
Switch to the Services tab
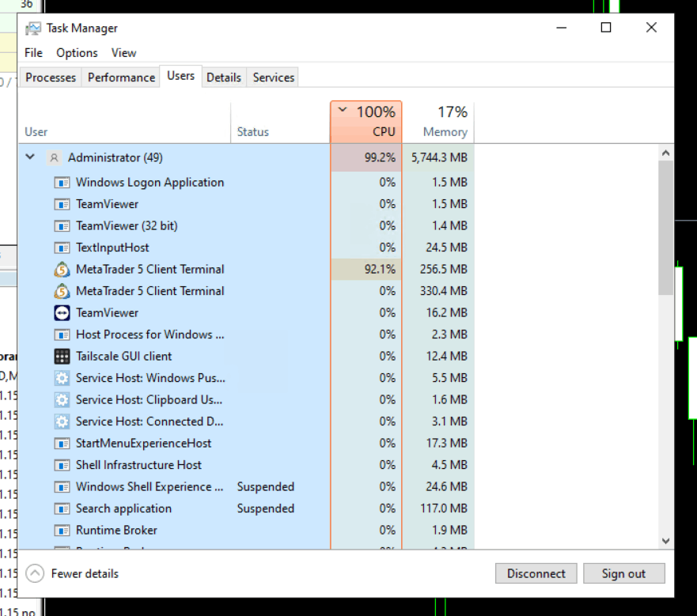[274, 77]
